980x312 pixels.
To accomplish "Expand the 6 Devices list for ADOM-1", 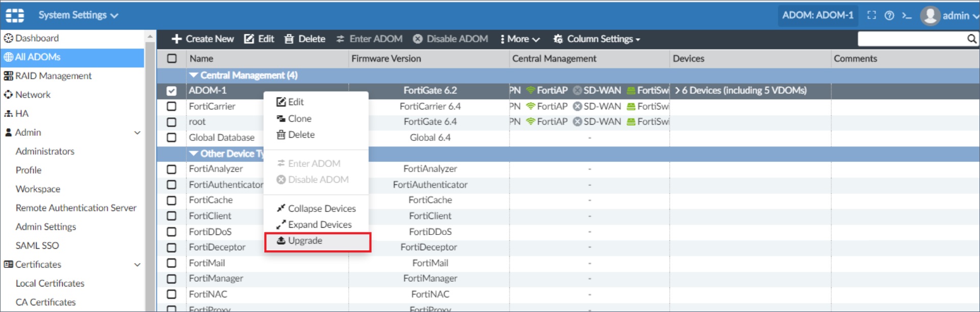I will pos(678,90).
